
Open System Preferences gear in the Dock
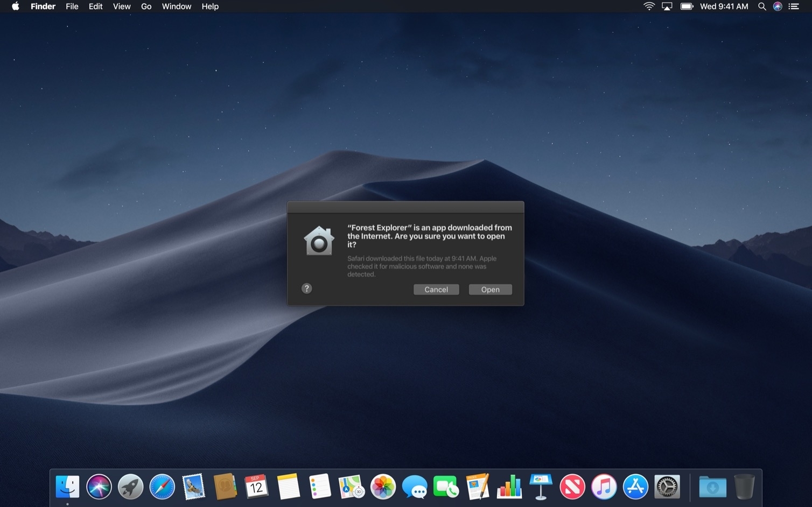(x=667, y=487)
